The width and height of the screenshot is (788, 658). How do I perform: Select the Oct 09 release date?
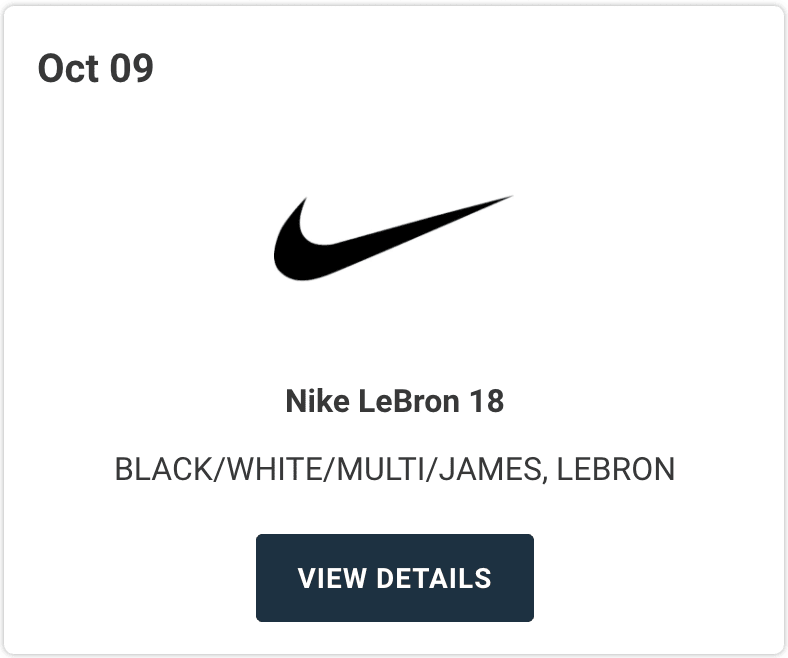pos(96,69)
